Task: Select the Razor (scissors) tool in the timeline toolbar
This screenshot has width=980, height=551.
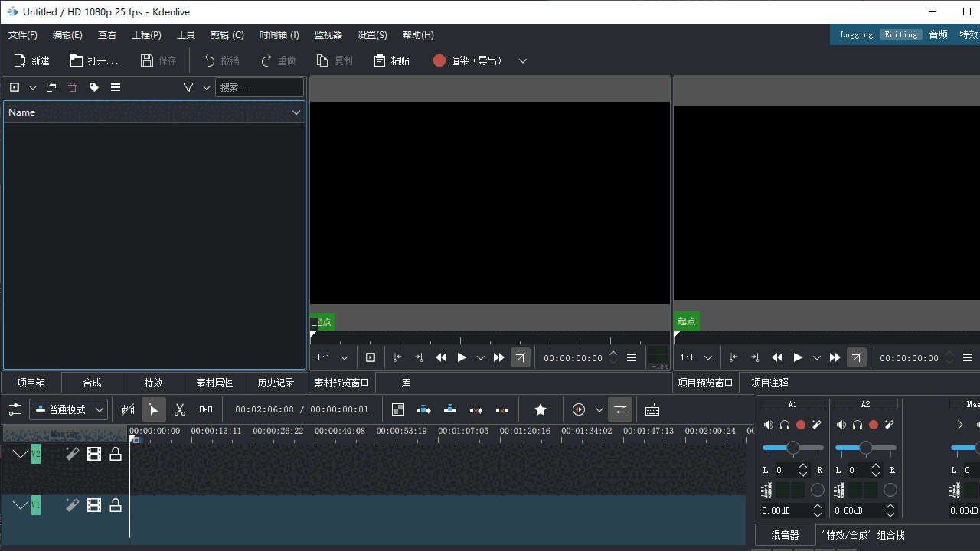Action: pyautogui.click(x=180, y=409)
